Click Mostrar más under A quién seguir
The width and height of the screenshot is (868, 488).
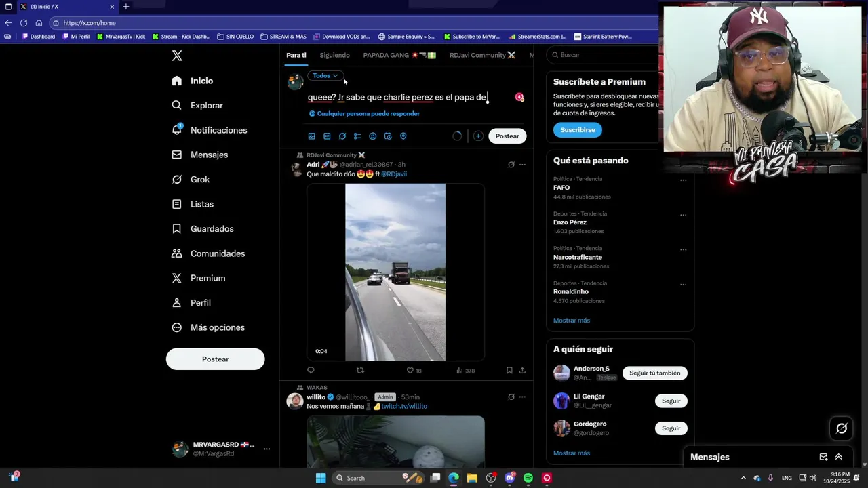(x=572, y=453)
